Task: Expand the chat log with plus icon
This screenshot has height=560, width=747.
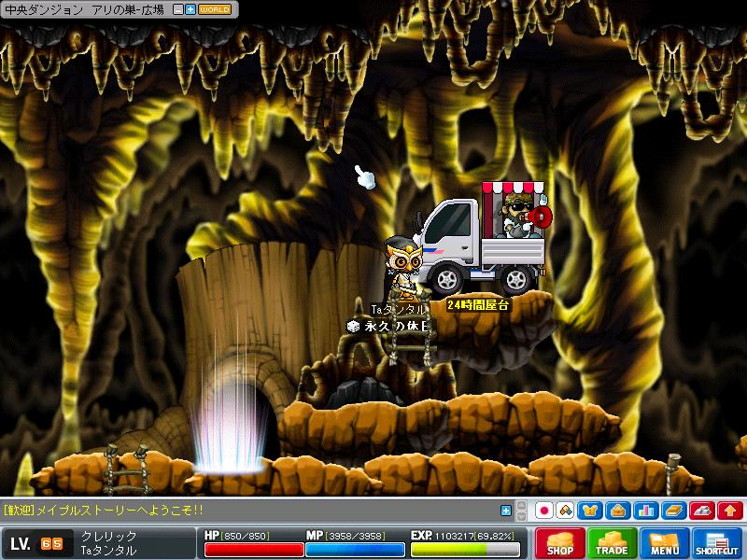Action: click(x=506, y=511)
